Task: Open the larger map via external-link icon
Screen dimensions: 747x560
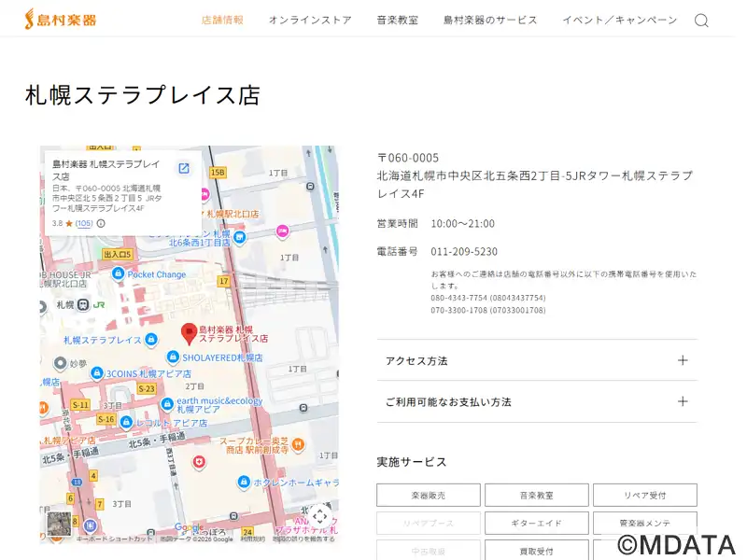Action: click(x=184, y=168)
